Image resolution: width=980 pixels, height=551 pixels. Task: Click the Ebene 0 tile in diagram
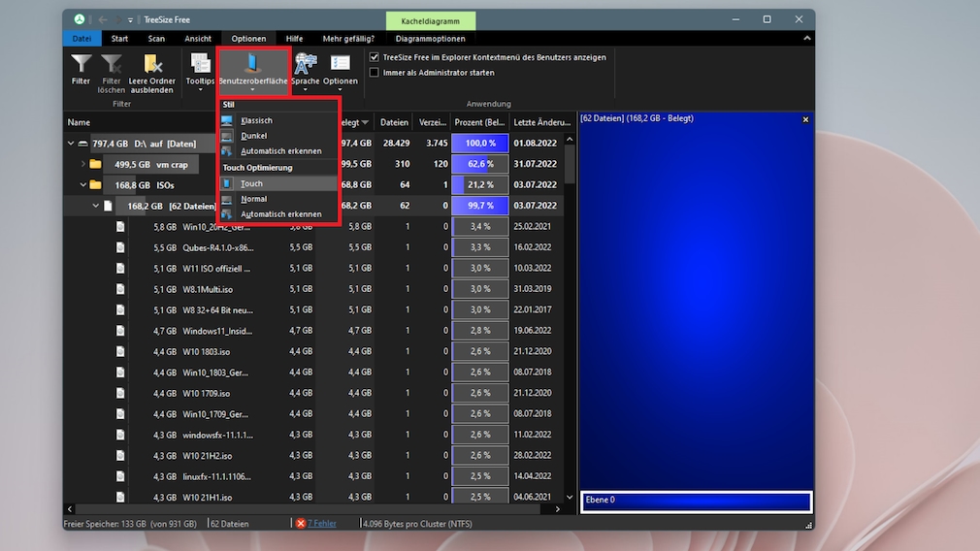point(695,501)
